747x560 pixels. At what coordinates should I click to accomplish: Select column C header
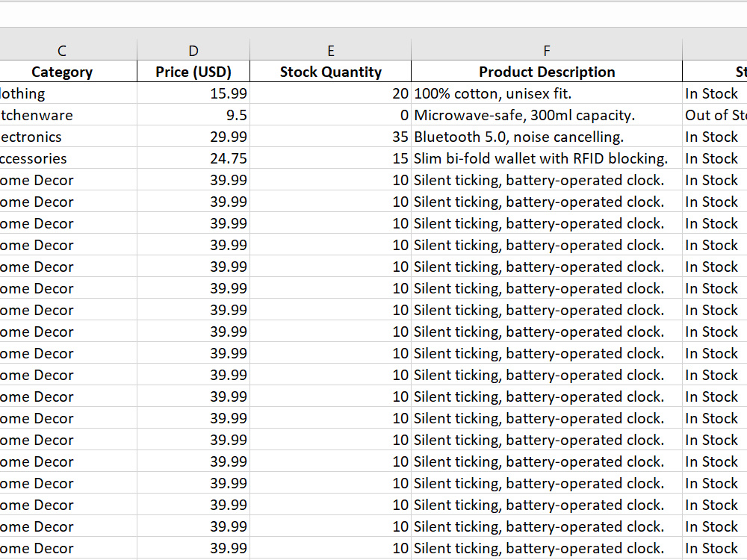(x=62, y=51)
